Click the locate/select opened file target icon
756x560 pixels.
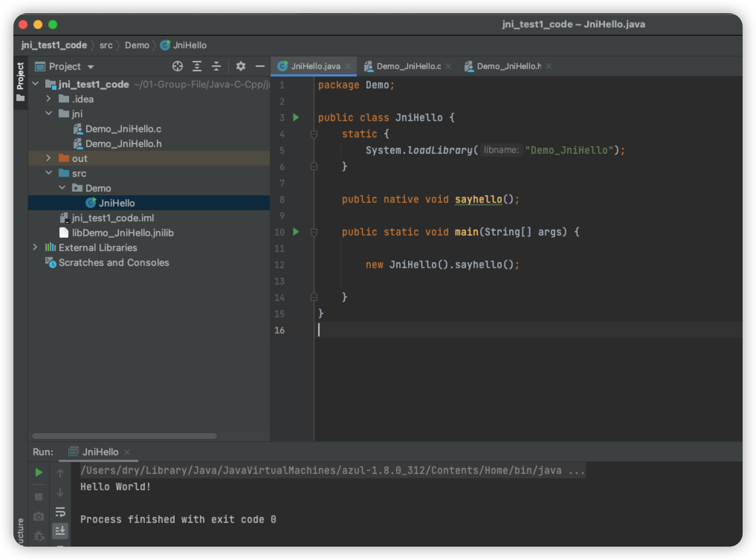(178, 66)
